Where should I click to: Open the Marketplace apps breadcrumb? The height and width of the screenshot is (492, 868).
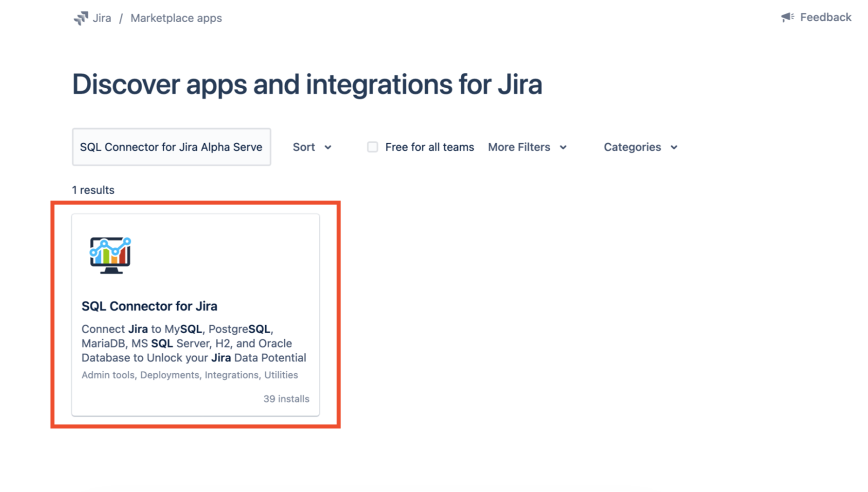click(176, 18)
